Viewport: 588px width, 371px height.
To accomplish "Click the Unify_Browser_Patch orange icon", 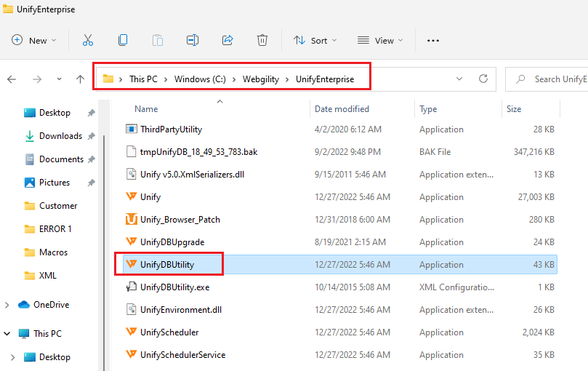I will click(x=132, y=219).
